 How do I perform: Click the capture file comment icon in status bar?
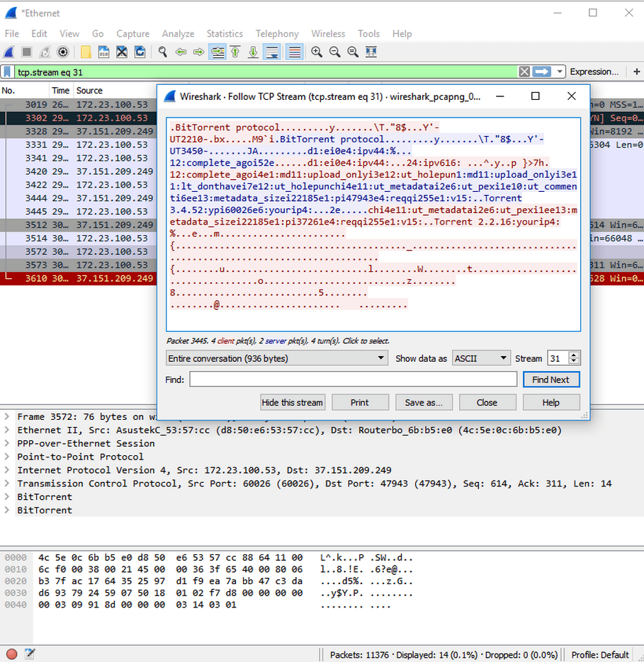(x=30, y=654)
